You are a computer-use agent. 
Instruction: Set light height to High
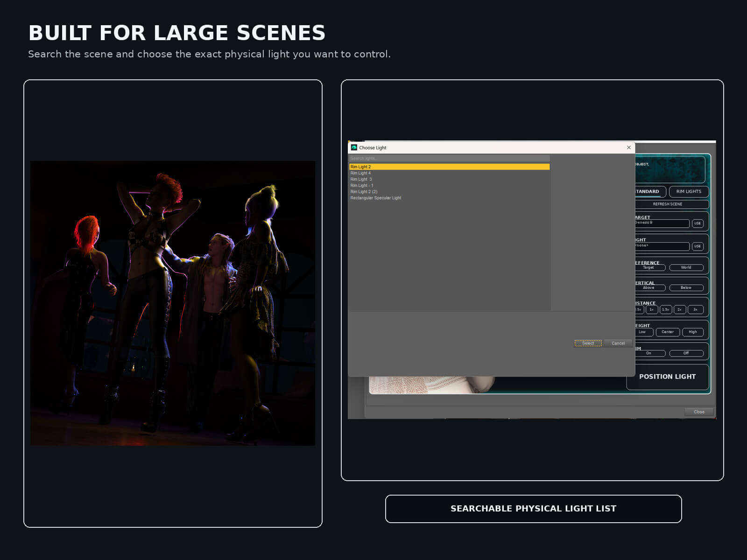tap(693, 332)
